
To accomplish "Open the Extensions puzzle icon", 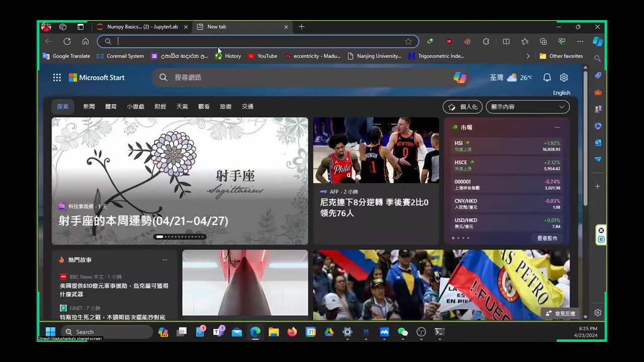I will (486, 41).
